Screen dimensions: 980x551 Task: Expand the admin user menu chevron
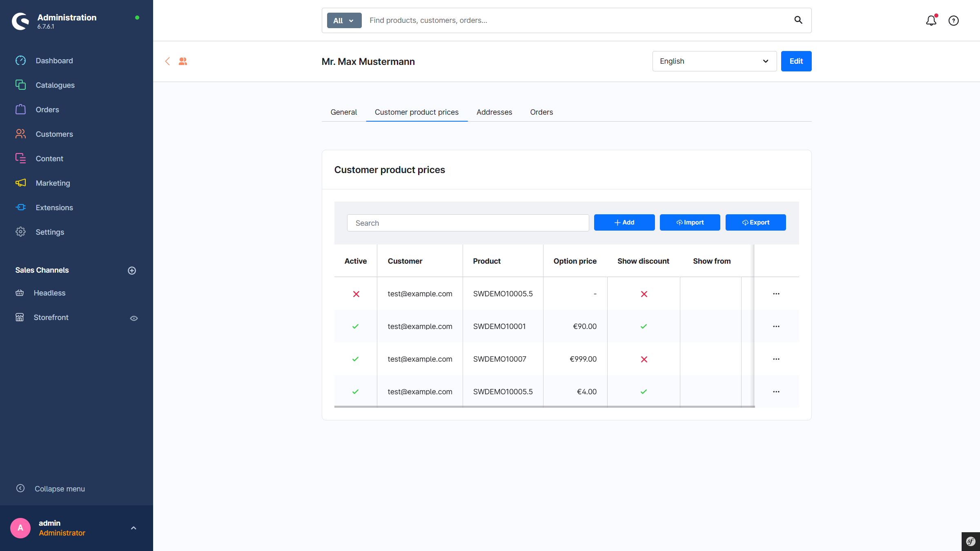point(134,528)
